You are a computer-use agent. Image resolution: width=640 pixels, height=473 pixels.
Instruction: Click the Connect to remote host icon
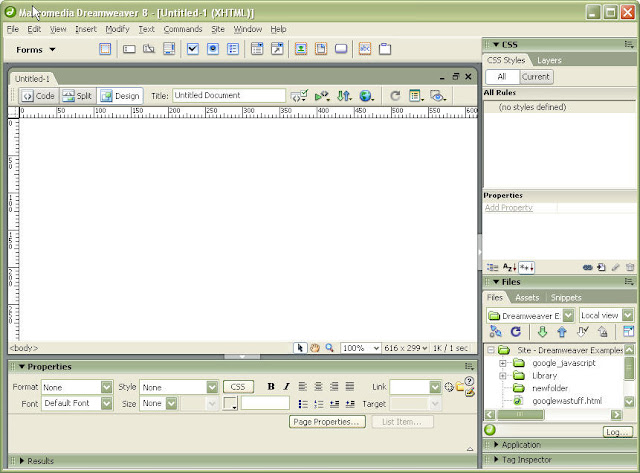point(496,332)
